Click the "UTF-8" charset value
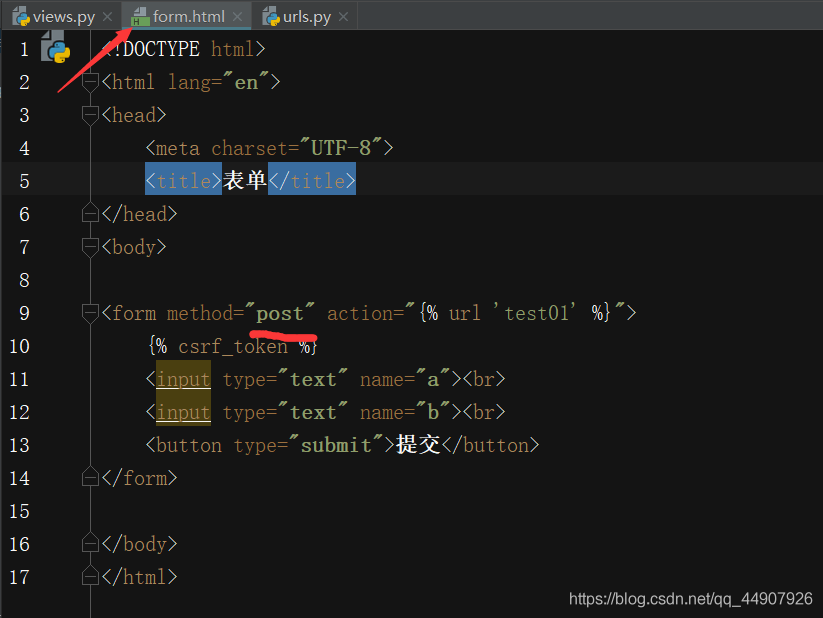 341,148
